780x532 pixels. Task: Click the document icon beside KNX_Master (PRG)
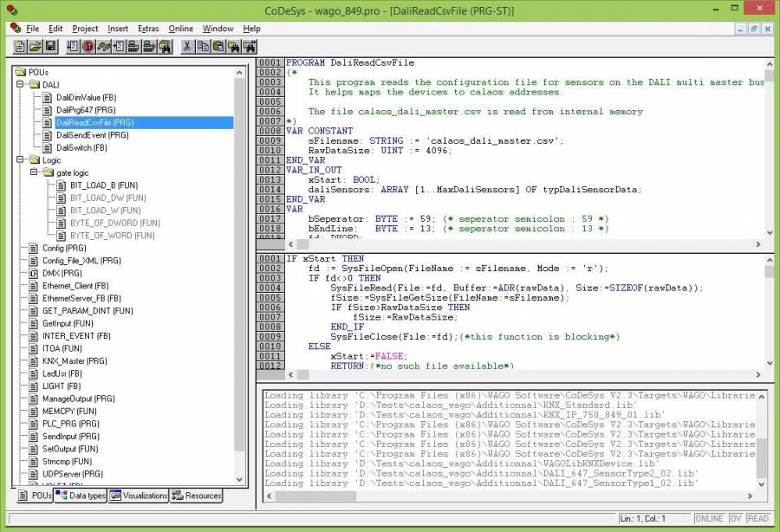[33, 361]
